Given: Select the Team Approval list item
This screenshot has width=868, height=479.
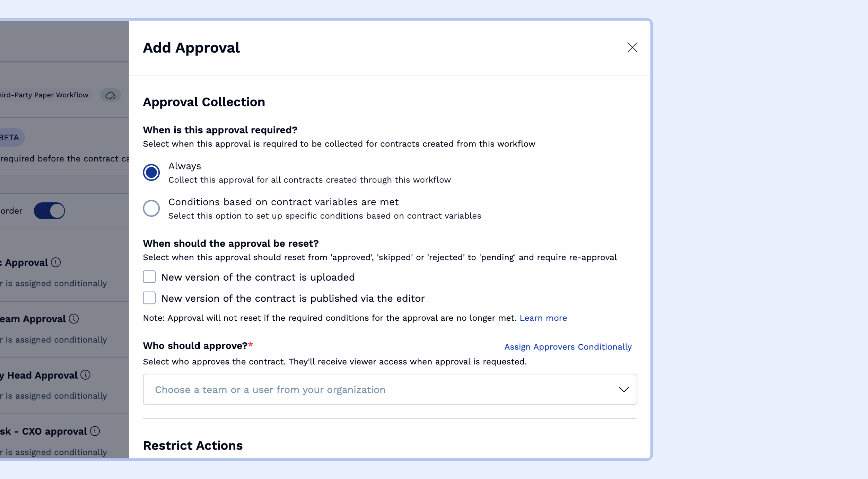Looking at the screenshot, I should [34, 319].
